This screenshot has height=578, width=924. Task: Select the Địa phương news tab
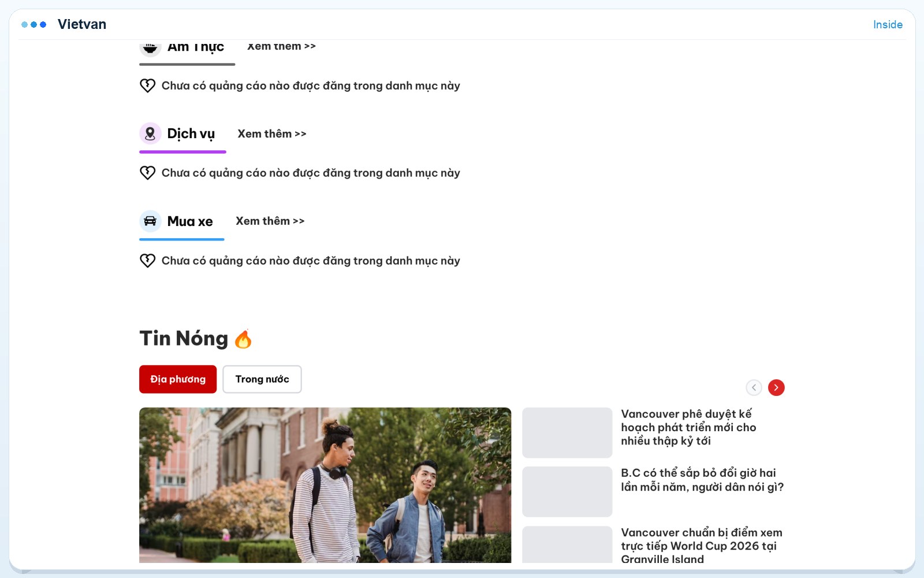[178, 379]
